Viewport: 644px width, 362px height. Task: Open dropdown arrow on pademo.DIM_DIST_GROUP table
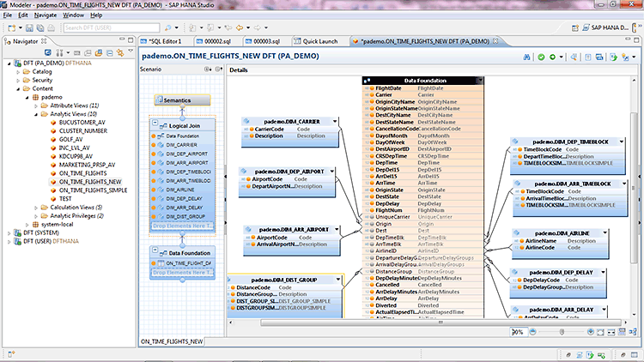click(x=338, y=280)
